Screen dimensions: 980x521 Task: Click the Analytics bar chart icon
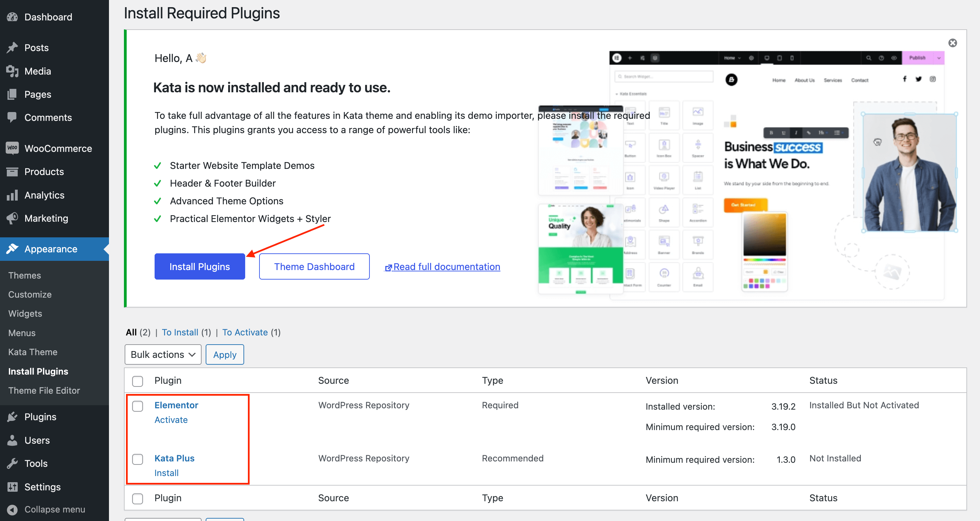(12, 195)
